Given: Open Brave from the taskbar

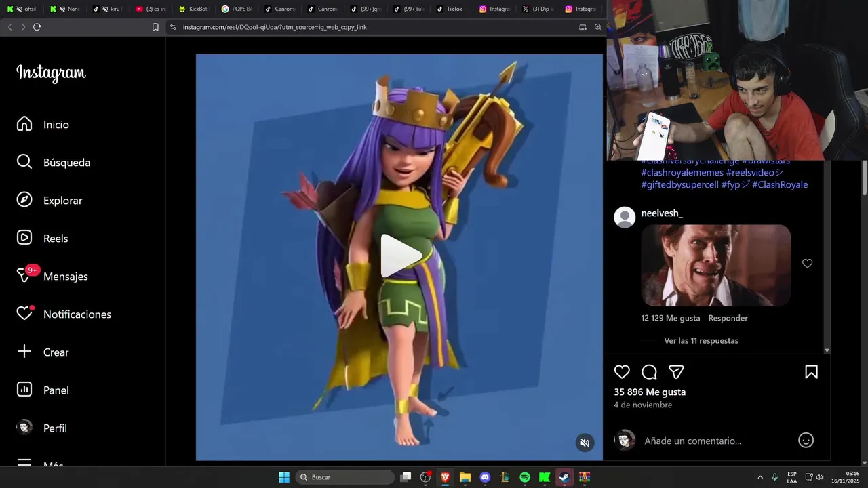Looking at the screenshot, I should coord(445,477).
